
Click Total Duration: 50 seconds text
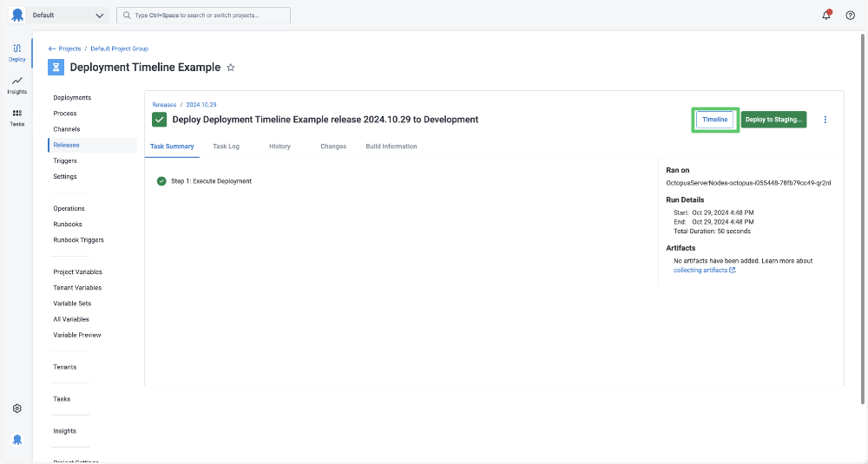click(712, 232)
